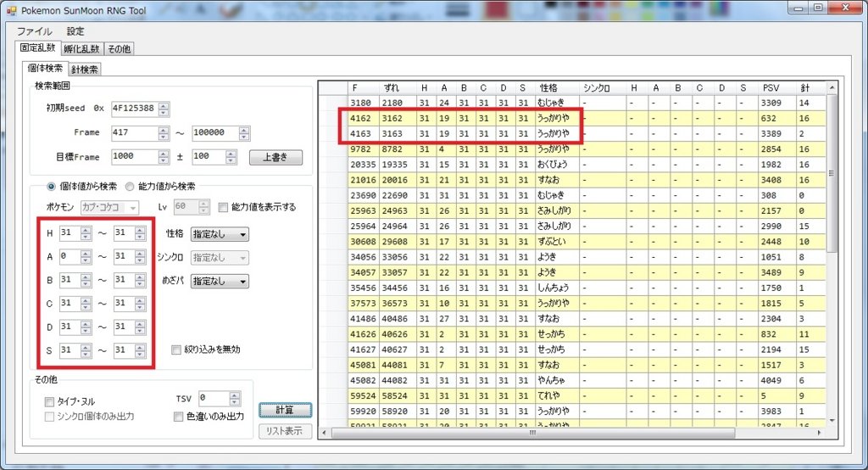Screen dimensions: 868x470
Task: Select the row with frame 30608
Action: pos(573,242)
